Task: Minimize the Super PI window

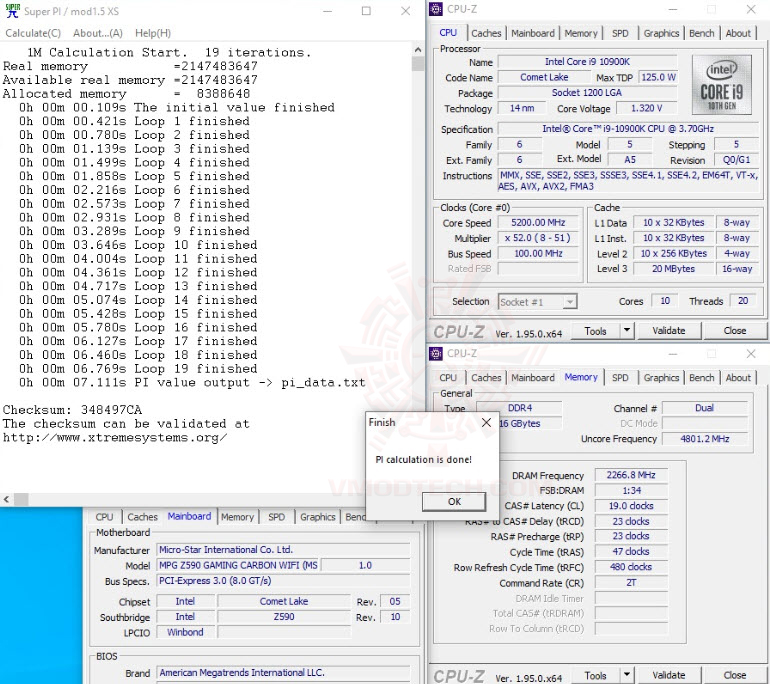Action: click(x=328, y=11)
